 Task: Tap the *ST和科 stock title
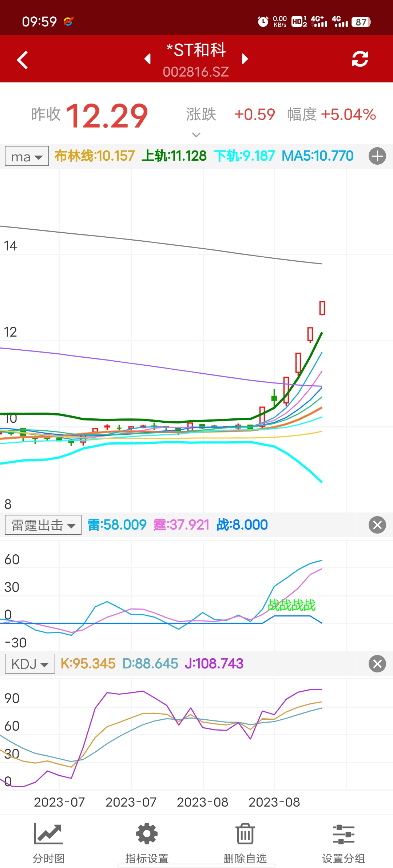[196, 50]
